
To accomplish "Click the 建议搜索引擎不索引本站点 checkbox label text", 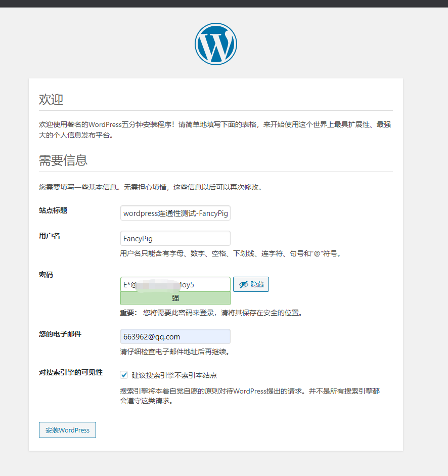I will pos(174,375).
